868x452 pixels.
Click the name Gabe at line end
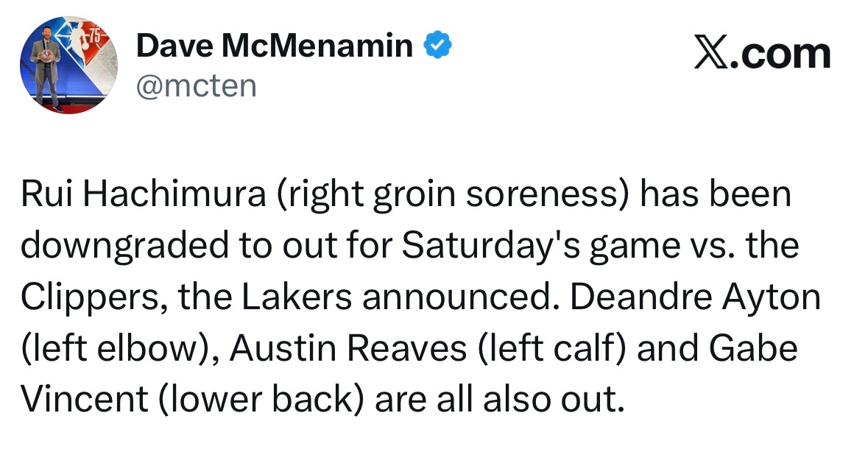(x=753, y=348)
